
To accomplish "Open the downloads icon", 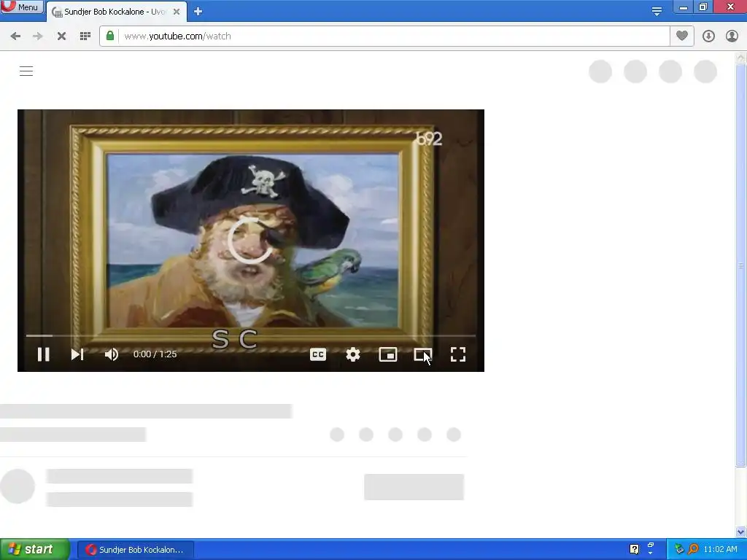I will click(708, 36).
